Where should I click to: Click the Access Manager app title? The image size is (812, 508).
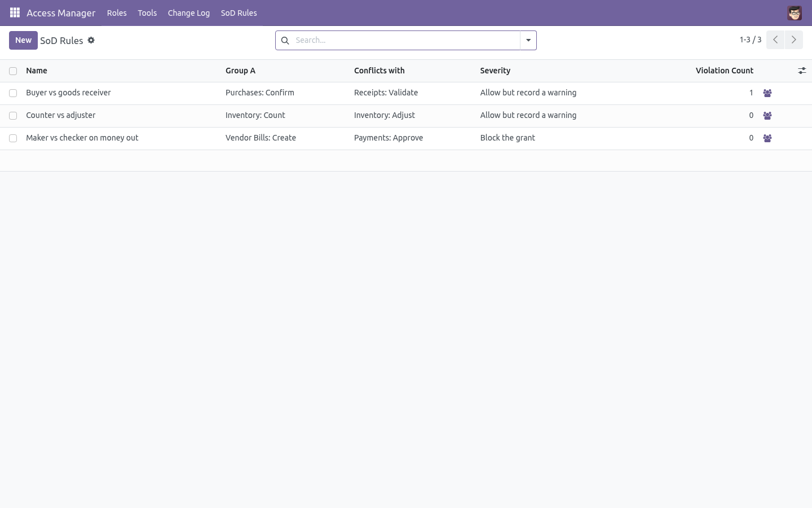61,12
